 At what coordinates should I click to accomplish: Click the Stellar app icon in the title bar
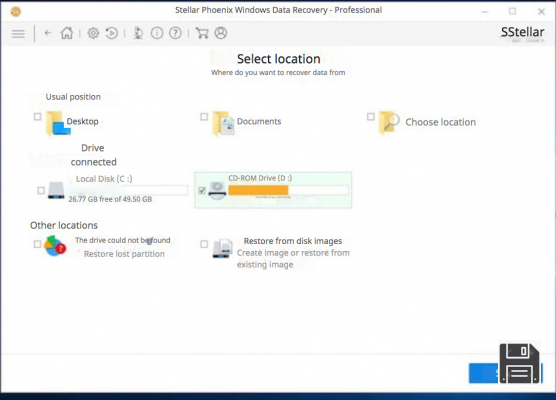click(15, 11)
